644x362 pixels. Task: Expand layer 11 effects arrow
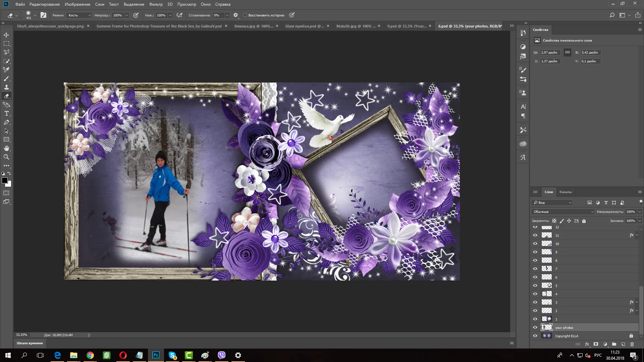tap(637, 235)
